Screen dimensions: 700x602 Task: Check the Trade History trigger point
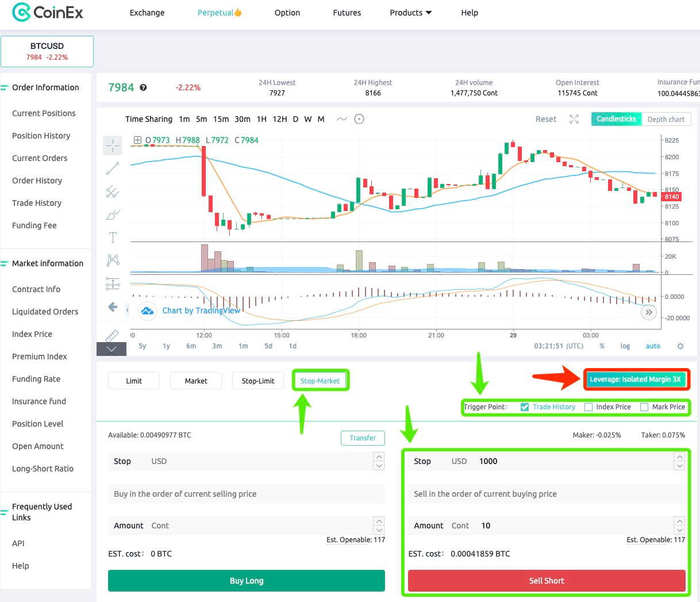point(525,407)
